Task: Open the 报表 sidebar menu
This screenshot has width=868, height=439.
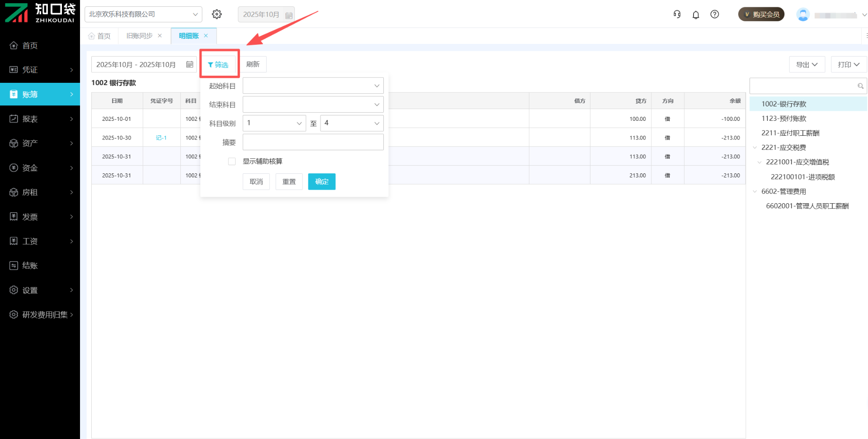Action: (40, 119)
